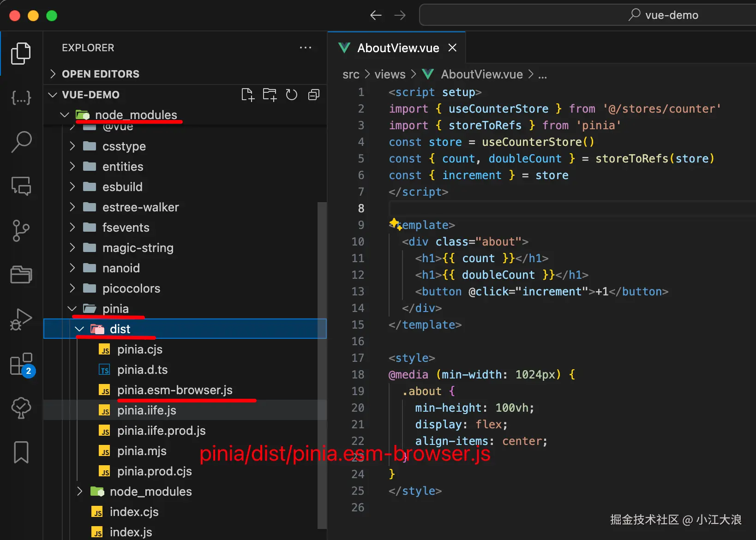Go forward using the right arrow
756x540 pixels.
coord(400,15)
